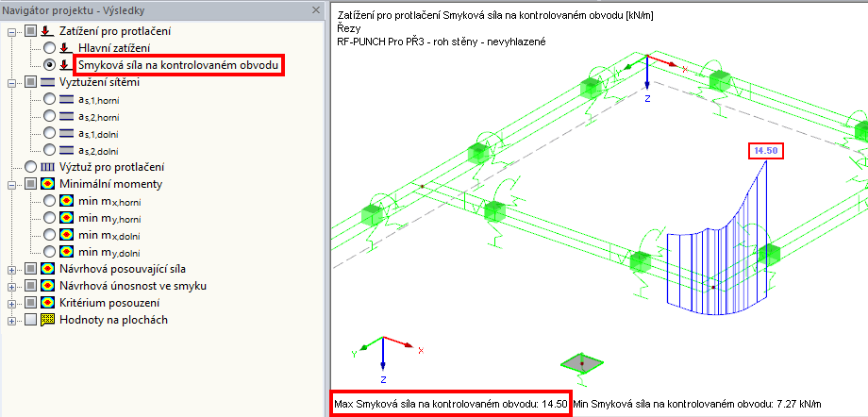This screenshot has width=868, height=417.
Task: Expand the Návrhová únosnost ve smyku node
Action: [x=12, y=286]
